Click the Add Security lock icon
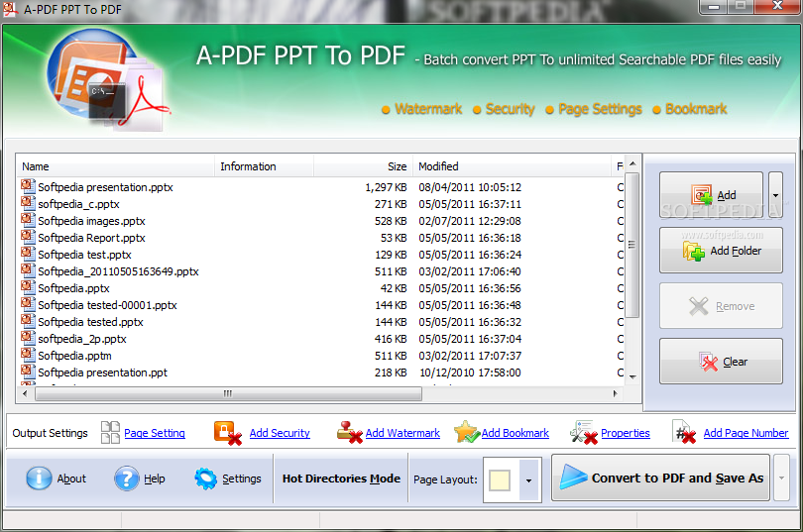Image resolution: width=803 pixels, height=532 pixels. (227, 432)
